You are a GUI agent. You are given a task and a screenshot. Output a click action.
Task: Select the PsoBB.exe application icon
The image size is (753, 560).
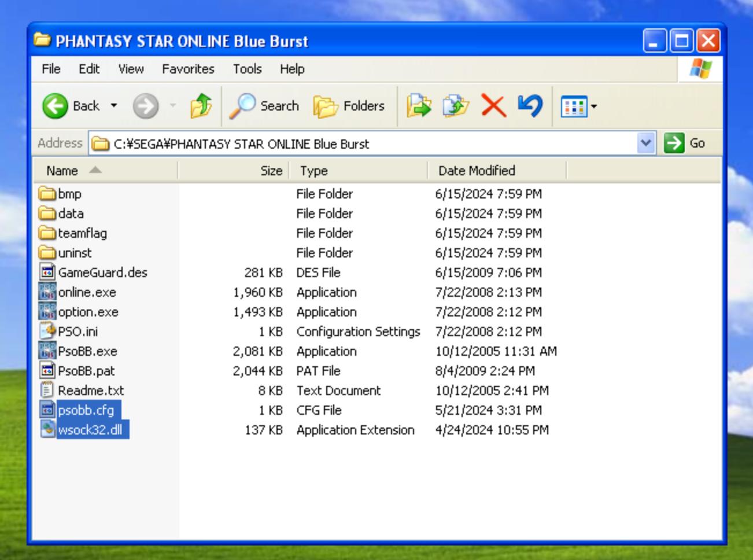[47, 351]
